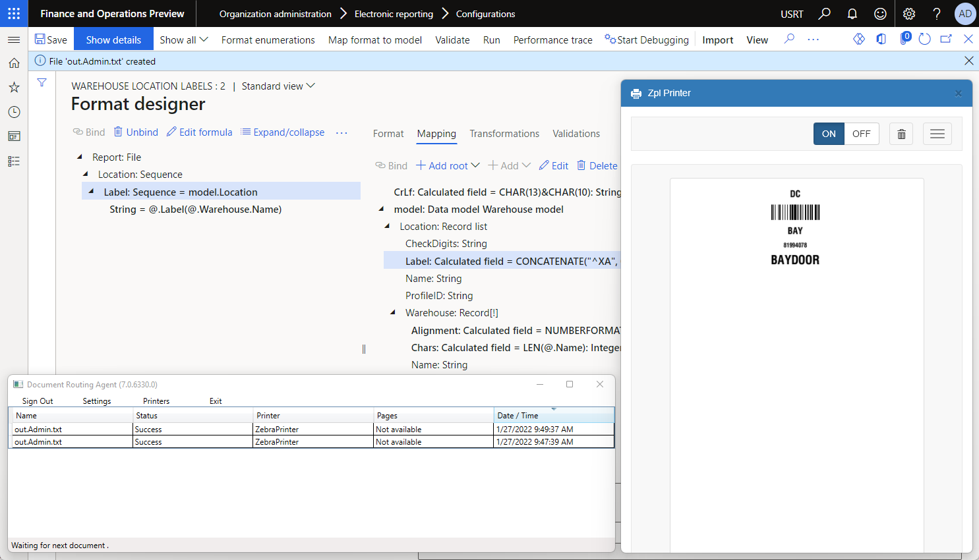Open the settings gear icon
This screenshot has width=979, height=560.
point(909,13)
